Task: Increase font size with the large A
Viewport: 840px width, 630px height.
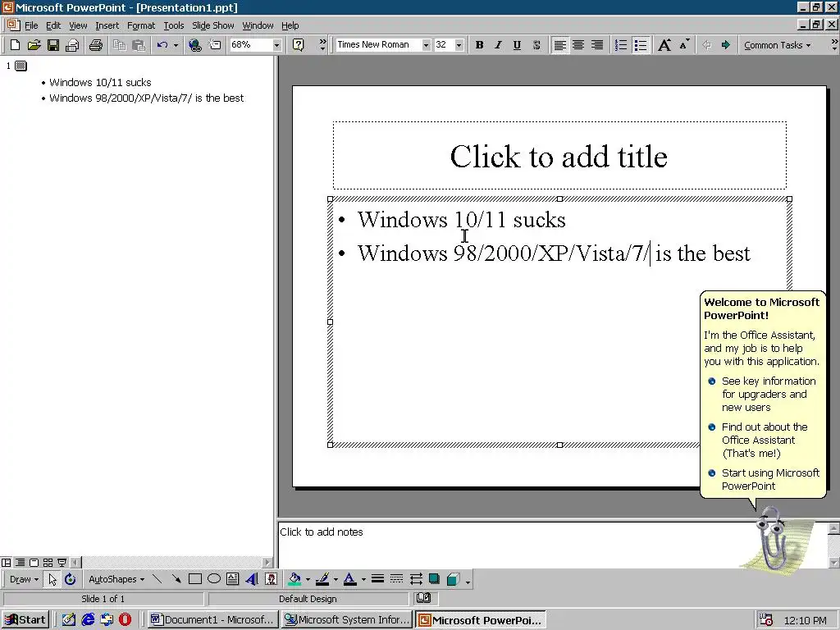Action: pyautogui.click(x=664, y=45)
